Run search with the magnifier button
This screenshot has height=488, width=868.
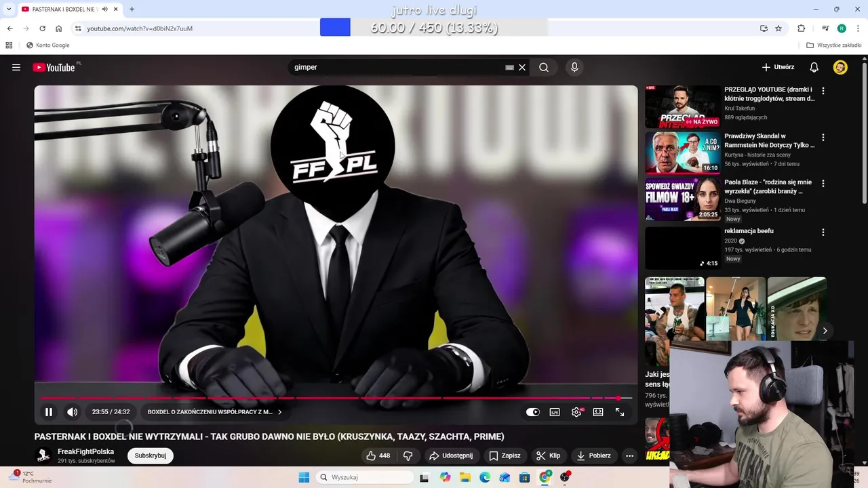click(544, 67)
